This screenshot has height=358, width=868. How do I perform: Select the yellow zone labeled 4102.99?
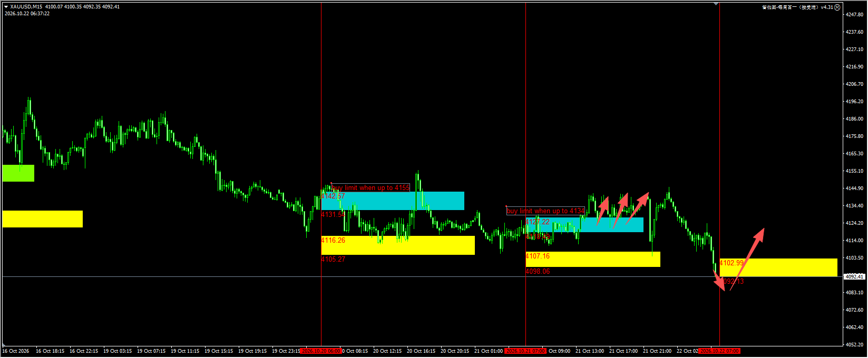pyautogui.click(x=778, y=267)
